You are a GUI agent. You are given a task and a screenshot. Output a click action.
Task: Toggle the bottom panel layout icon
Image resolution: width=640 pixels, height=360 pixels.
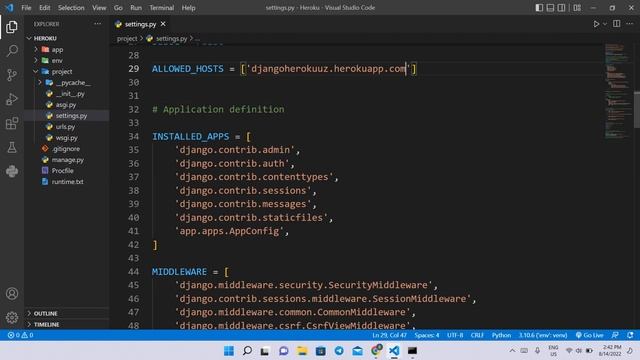click(550, 8)
